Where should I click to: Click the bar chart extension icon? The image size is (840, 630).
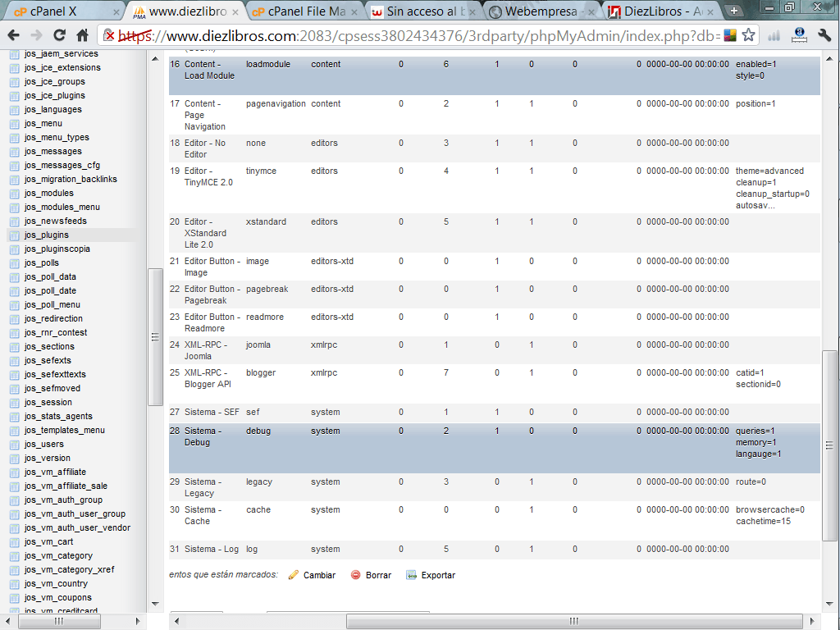(774, 36)
